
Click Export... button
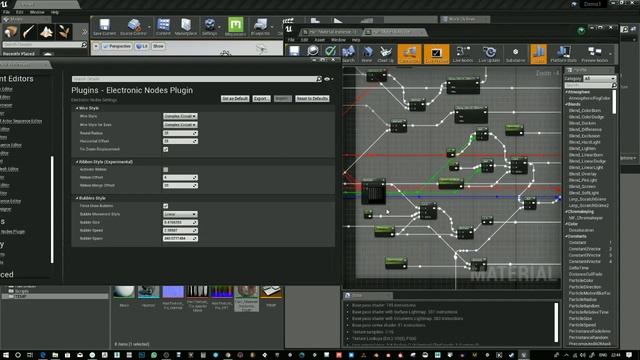point(261,99)
